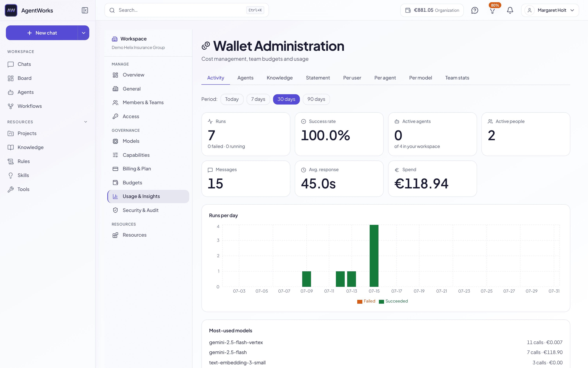The image size is (588, 368).
Task: Open Billing & Plan
Action: pos(148,169)
